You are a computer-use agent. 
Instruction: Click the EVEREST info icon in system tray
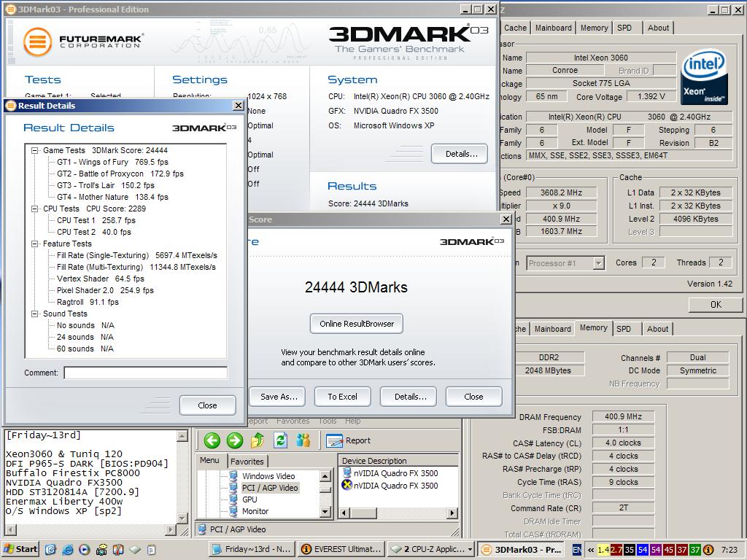pos(708,550)
